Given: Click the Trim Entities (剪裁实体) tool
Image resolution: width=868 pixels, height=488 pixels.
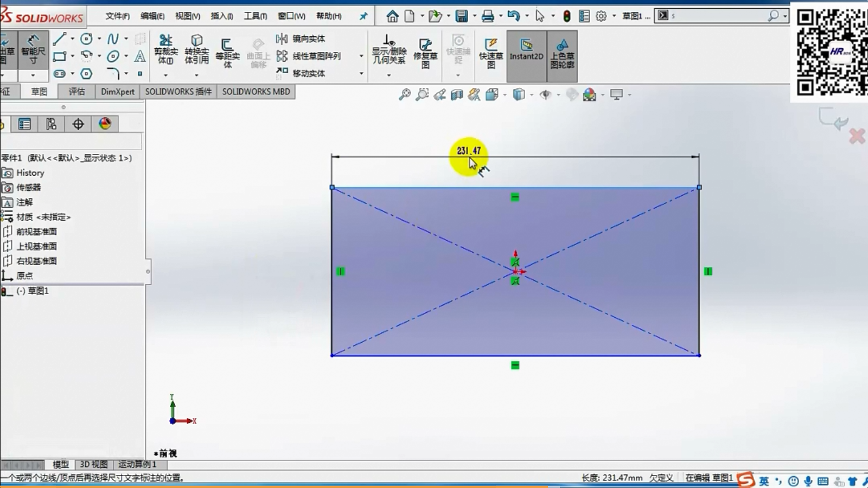Looking at the screenshot, I should click(x=165, y=48).
